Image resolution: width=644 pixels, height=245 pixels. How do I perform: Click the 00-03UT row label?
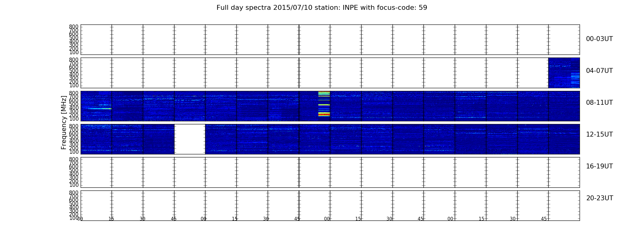[x=599, y=39]
